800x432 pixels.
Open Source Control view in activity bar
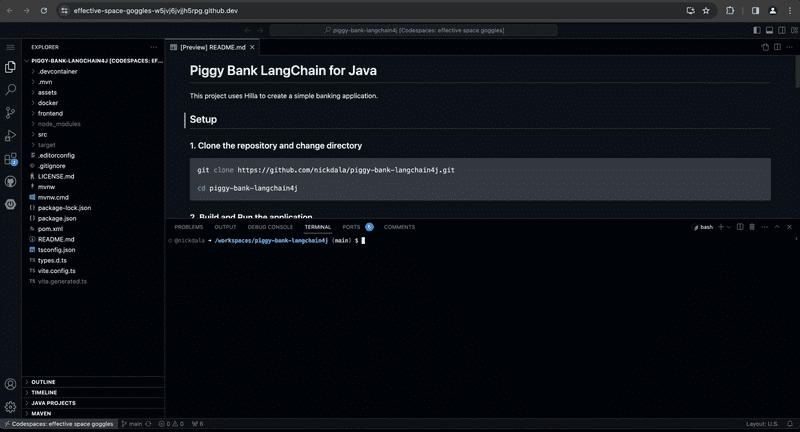coord(10,113)
